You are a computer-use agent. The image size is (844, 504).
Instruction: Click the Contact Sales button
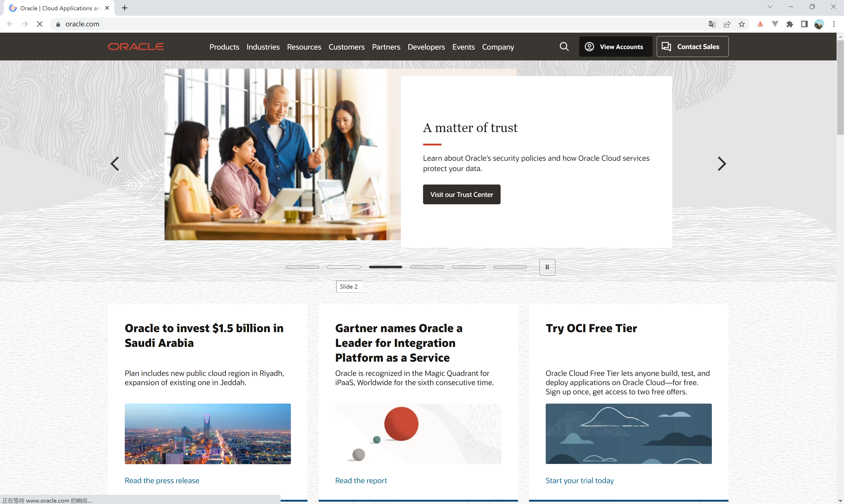click(x=692, y=47)
